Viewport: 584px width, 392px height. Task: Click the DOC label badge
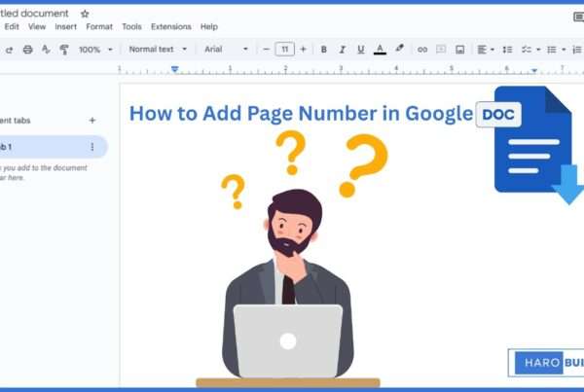coord(498,115)
